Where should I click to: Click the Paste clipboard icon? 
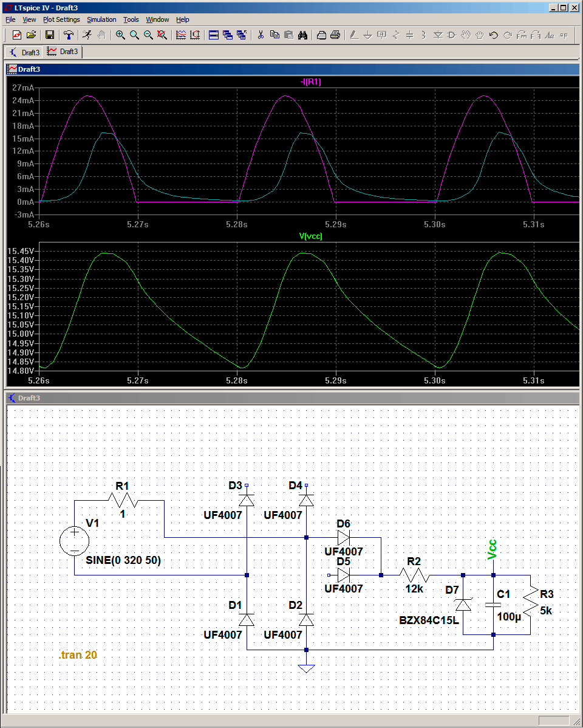[x=288, y=35]
